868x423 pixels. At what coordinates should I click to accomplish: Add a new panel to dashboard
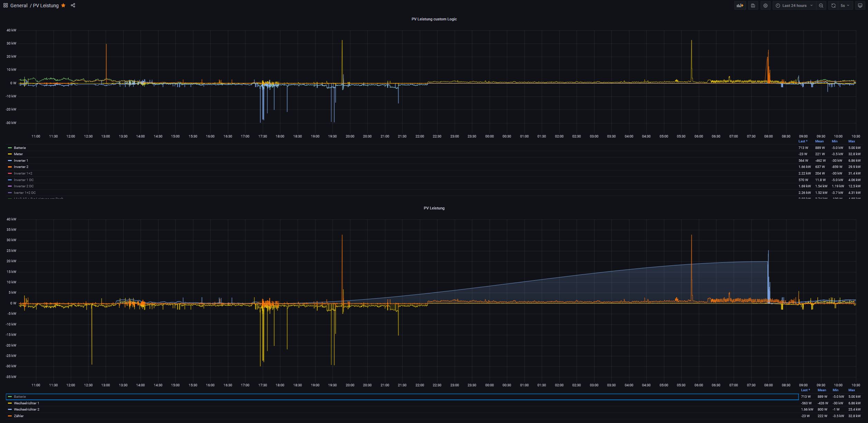(740, 6)
